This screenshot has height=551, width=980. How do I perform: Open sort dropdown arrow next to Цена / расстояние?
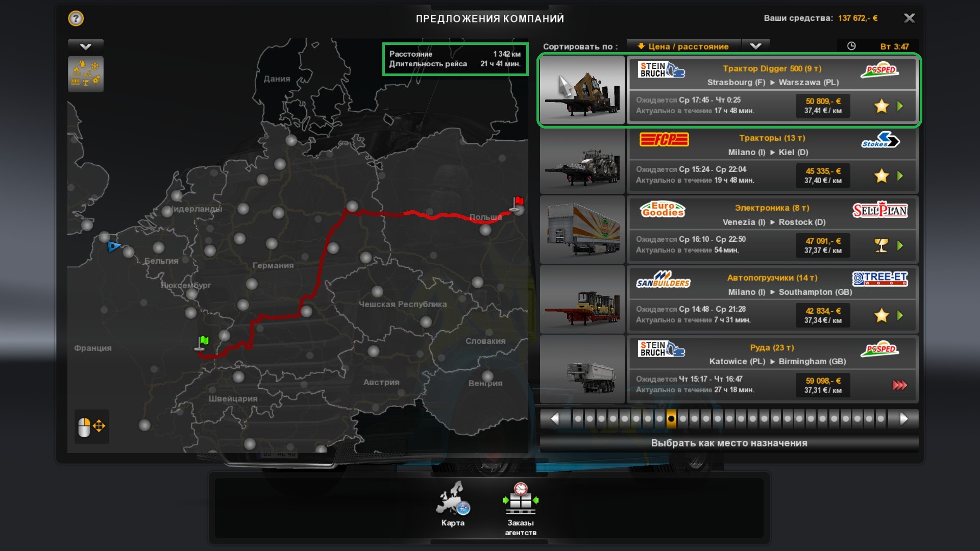755,46
